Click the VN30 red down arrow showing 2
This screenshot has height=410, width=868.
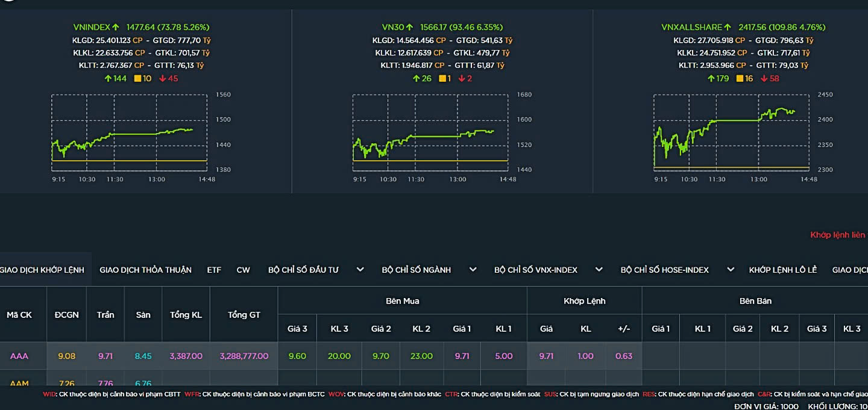point(461,78)
